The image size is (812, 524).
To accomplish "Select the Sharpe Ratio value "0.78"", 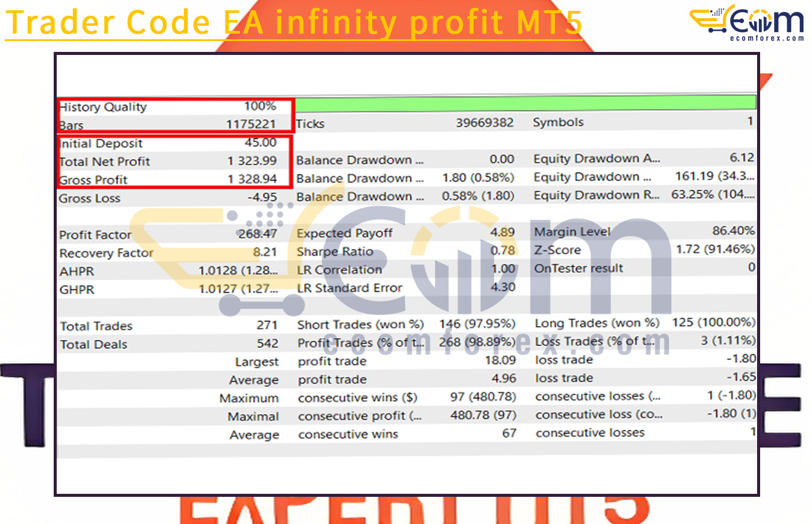I will pos(504,250).
